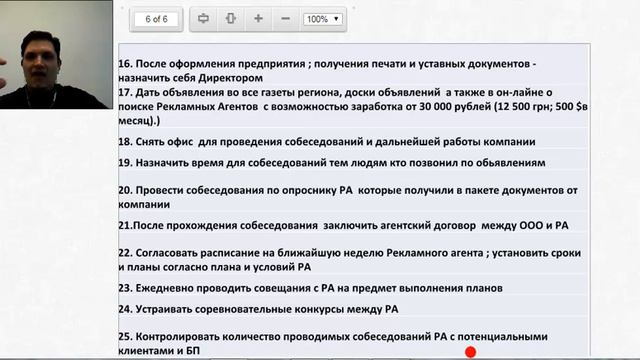Click the page number field "6 of 6"

point(156,19)
